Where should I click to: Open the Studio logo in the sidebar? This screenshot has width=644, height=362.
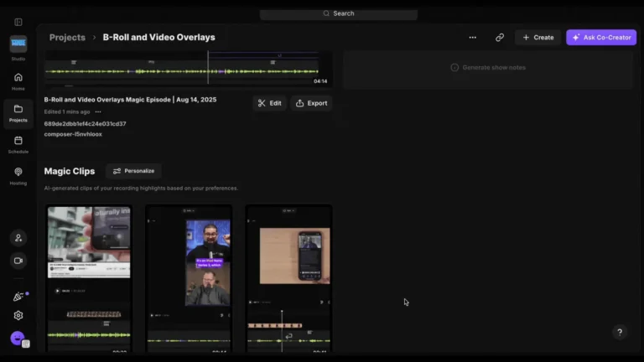click(18, 44)
